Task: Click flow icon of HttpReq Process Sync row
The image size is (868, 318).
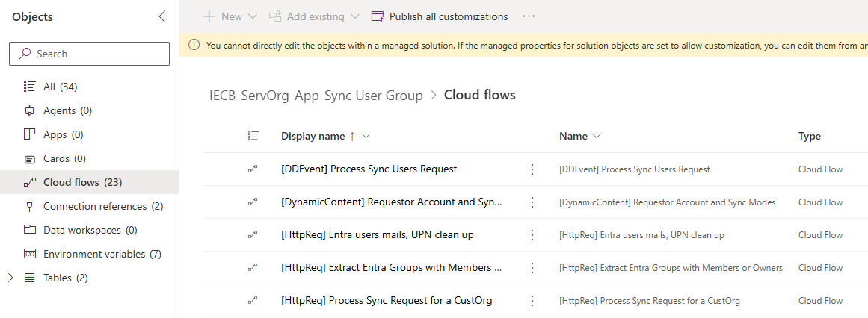Action: [x=253, y=301]
